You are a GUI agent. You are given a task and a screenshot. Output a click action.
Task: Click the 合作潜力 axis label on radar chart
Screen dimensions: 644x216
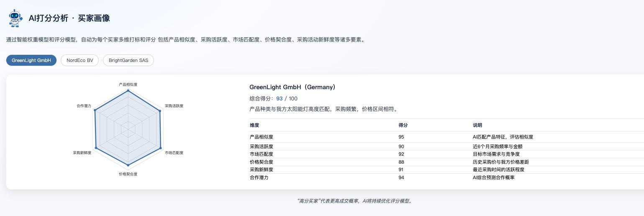[84, 106]
